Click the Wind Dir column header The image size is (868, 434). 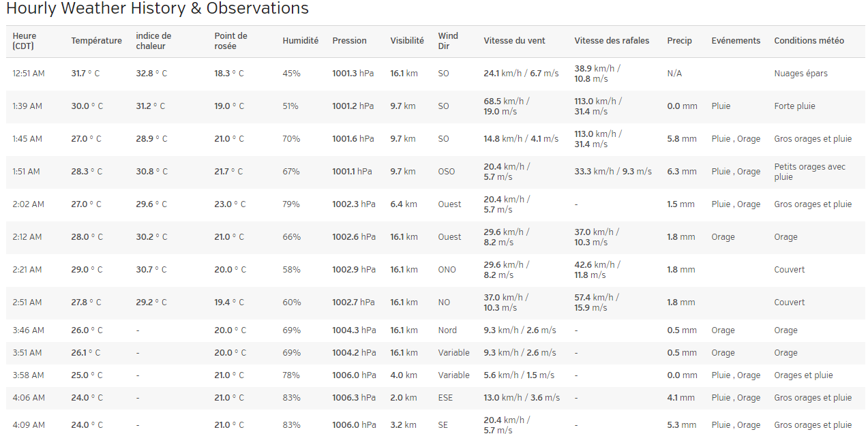coord(448,41)
